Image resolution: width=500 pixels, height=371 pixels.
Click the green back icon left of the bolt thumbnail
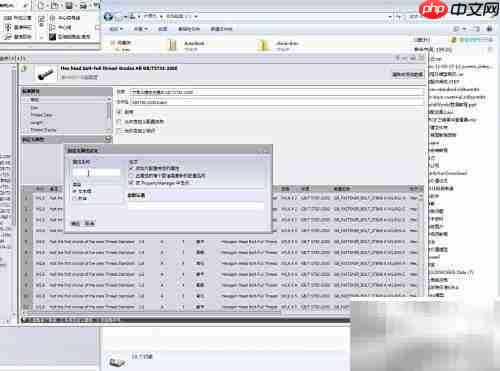tap(24, 69)
